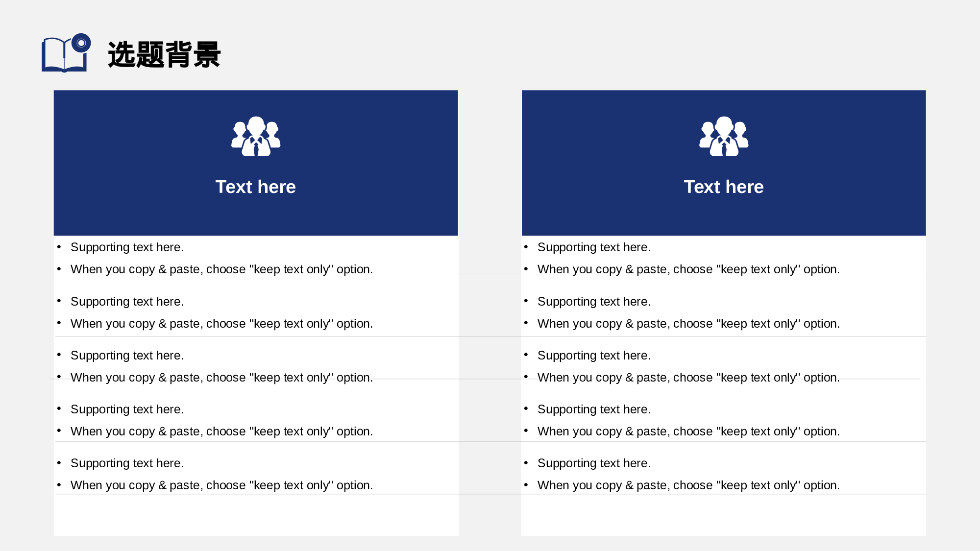
Task: Click third "When you copy & paste" line, right column
Action: (x=688, y=378)
